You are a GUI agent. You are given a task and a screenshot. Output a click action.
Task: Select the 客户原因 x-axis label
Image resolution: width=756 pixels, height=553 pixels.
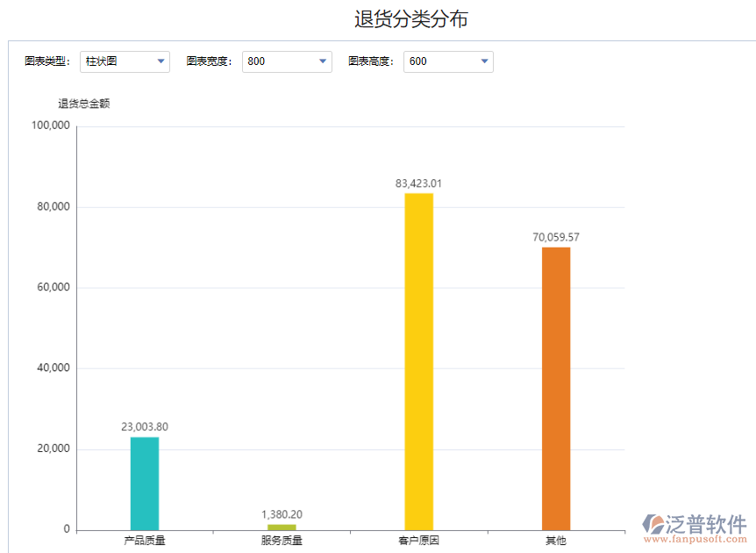click(x=418, y=542)
